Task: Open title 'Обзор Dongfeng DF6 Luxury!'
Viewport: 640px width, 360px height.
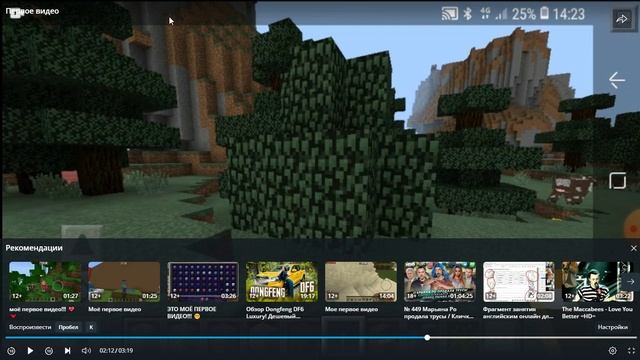Action: pos(275,313)
